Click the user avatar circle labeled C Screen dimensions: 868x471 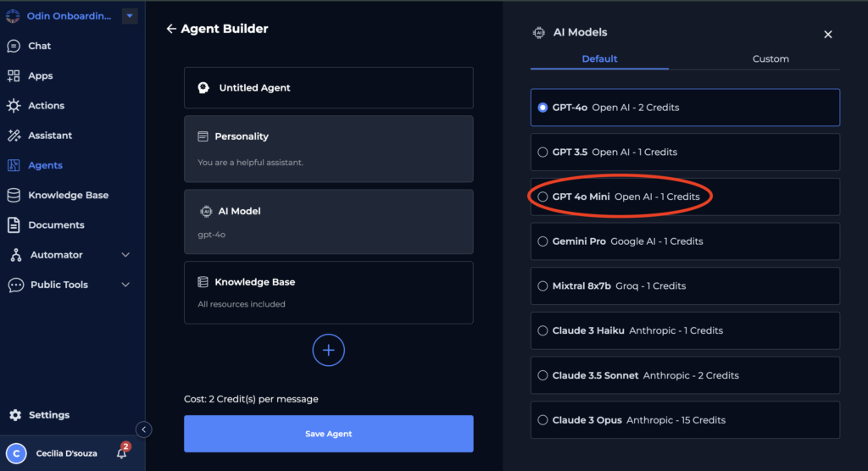tap(16, 453)
